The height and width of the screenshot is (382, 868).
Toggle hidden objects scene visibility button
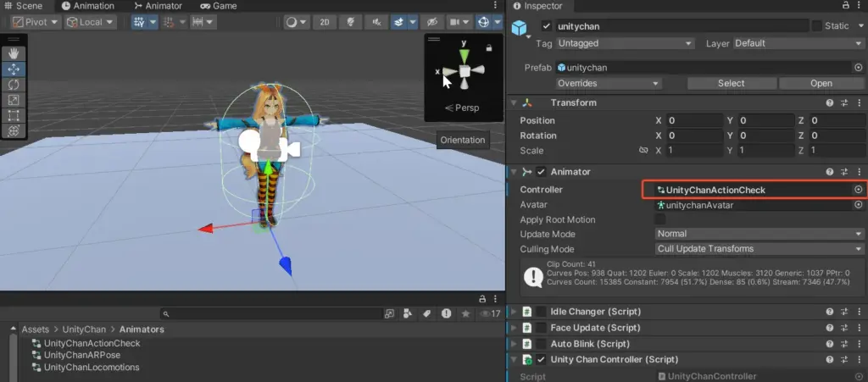[x=432, y=22]
